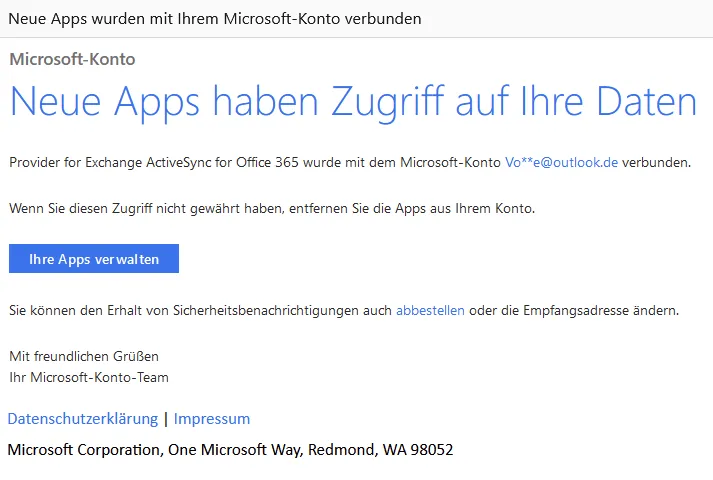Click the "Wenn Sie diesen Zugriff nicht gewährt" sentence

tap(272, 209)
